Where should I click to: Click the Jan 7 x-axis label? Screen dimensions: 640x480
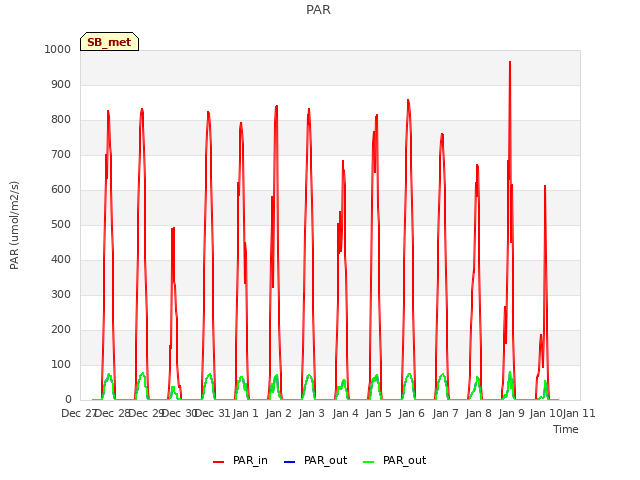(x=445, y=413)
